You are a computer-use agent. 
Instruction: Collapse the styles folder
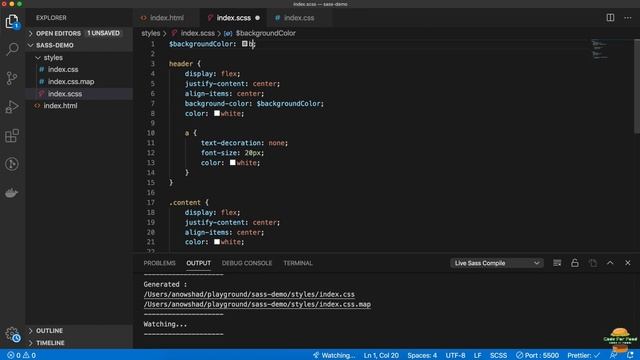click(79, 58)
